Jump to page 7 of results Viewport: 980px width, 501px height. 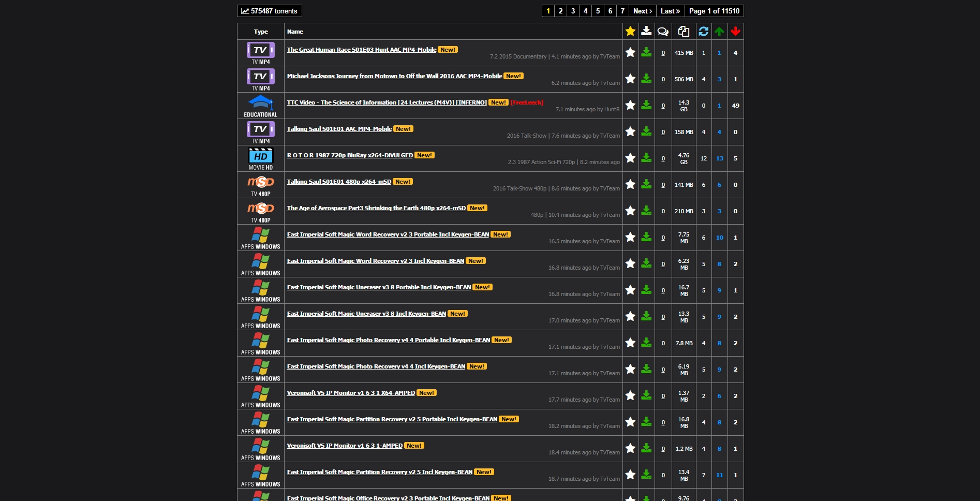[x=622, y=11]
